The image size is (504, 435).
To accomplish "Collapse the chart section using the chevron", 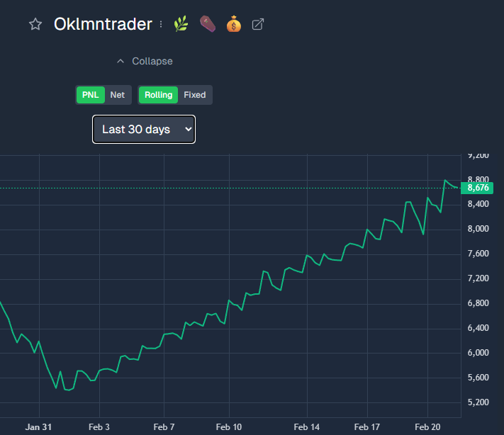I will tap(121, 61).
